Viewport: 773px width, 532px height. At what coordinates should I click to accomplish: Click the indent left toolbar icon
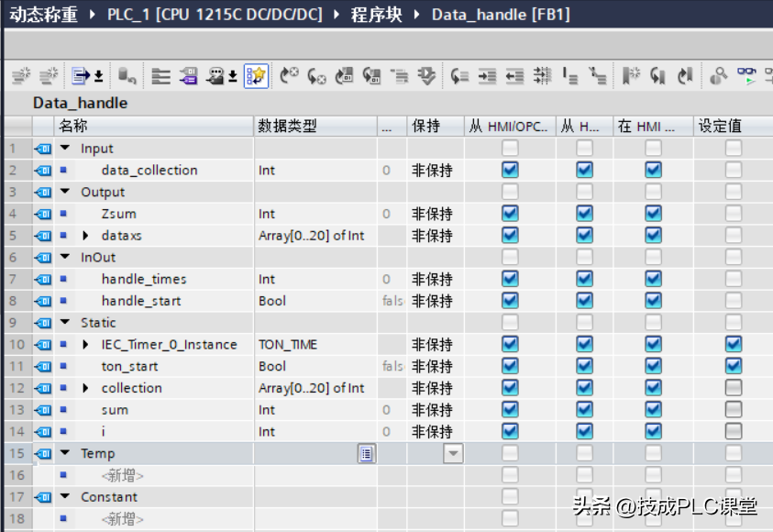point(514,76)
